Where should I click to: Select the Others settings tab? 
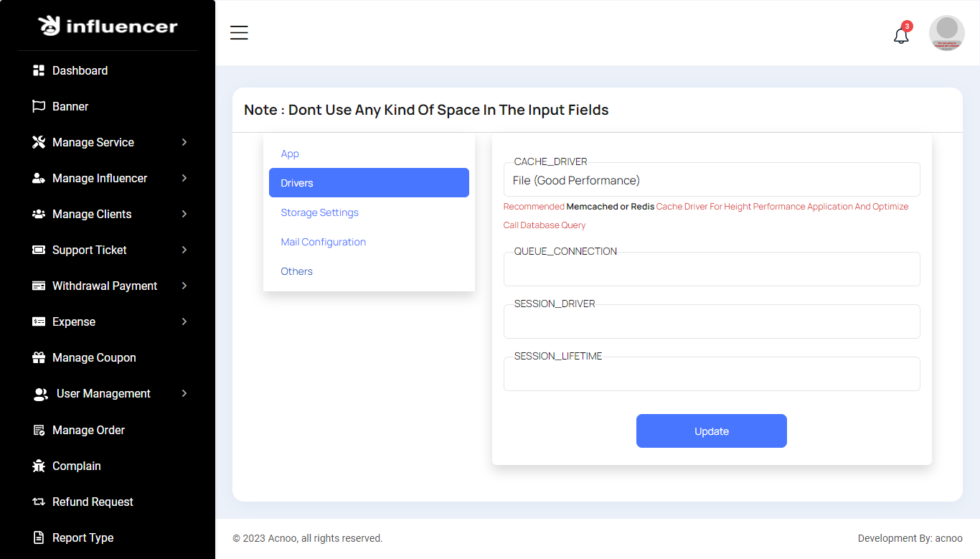(296, 271)
